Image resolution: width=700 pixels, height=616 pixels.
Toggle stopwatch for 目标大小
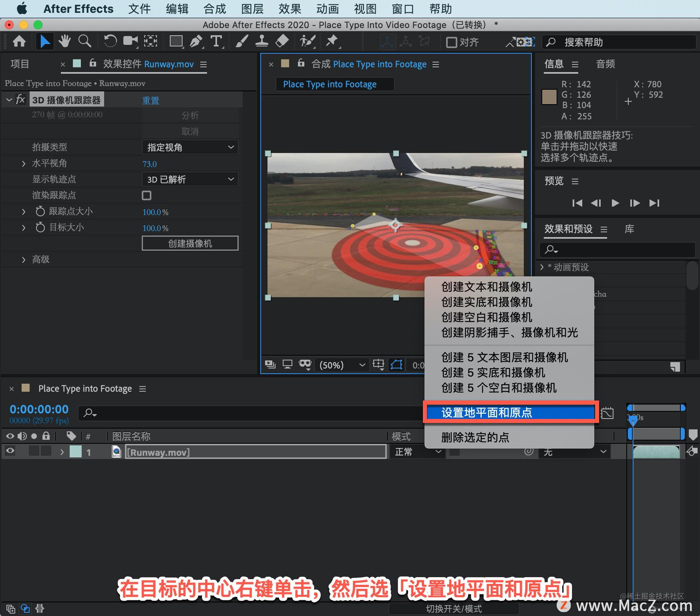coord(40,227)
